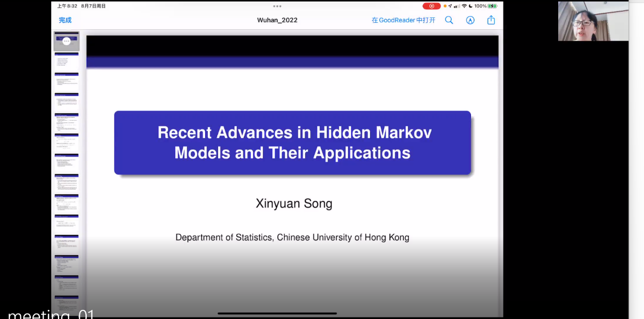644x319 pixels.
Task: Click the slide title box
Action: pos(292,143)
